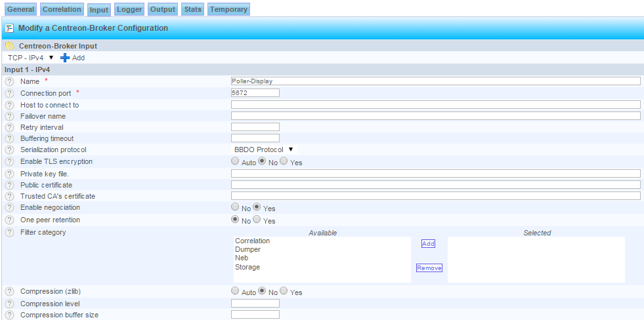644x320 pixels.
Task: Select No for Enable negociation
Action: [x=235, y=207]
